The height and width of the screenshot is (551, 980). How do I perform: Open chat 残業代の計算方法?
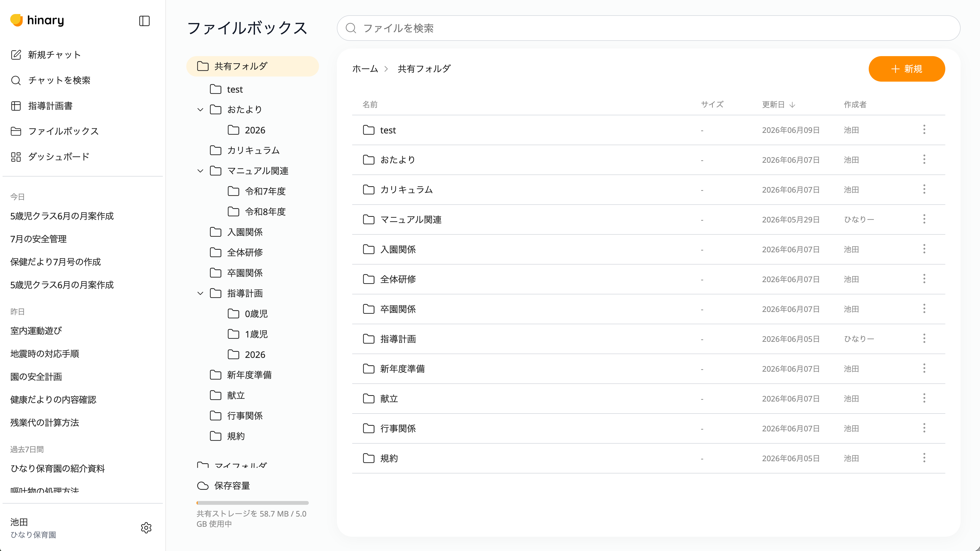(x=44, y=422)
